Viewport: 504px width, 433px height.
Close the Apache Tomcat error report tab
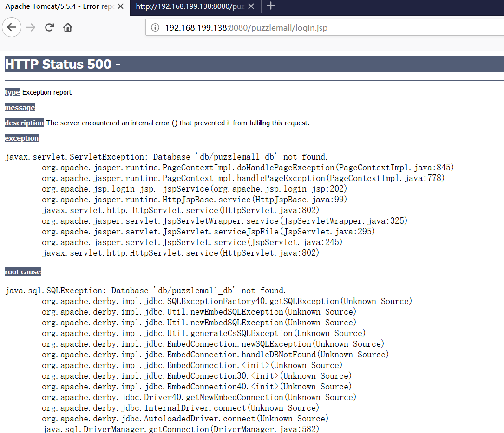[120, 7]
